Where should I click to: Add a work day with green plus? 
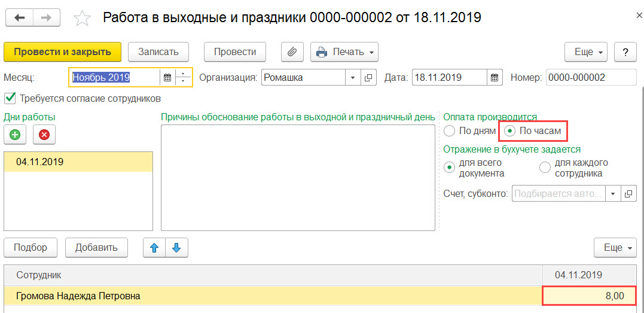pyautogui.click(x=15, y=135)
